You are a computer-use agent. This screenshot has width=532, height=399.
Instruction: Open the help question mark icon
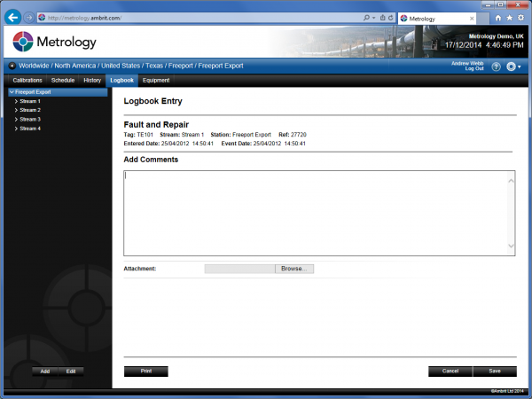coord(496,66)
